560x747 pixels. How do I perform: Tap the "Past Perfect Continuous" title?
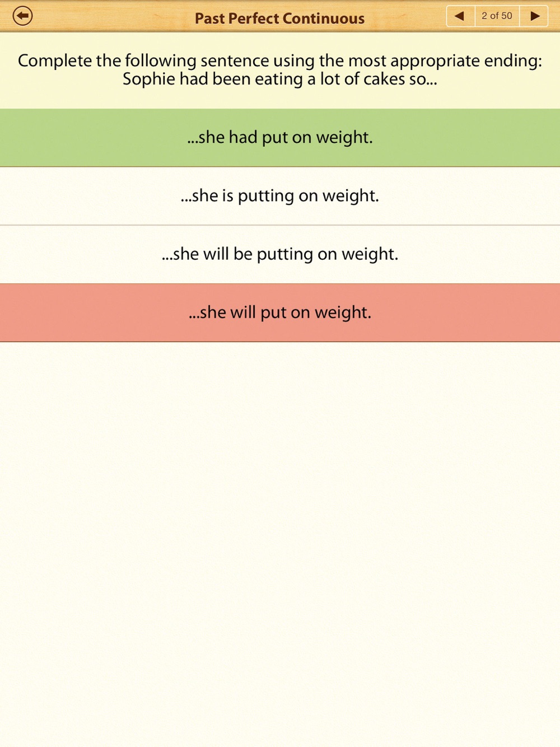(x=279, y=18)
